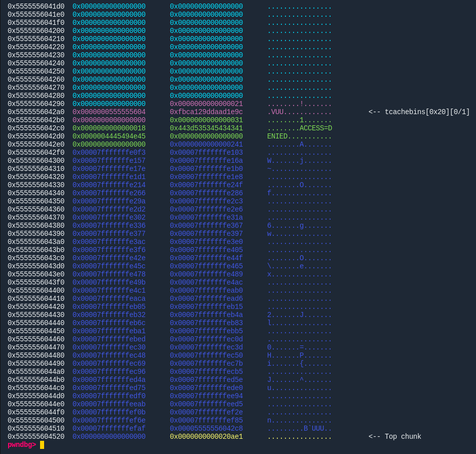476x454 pixels.
Task: Click the address 0x5555556044f0
Action: tap(36, 412)
